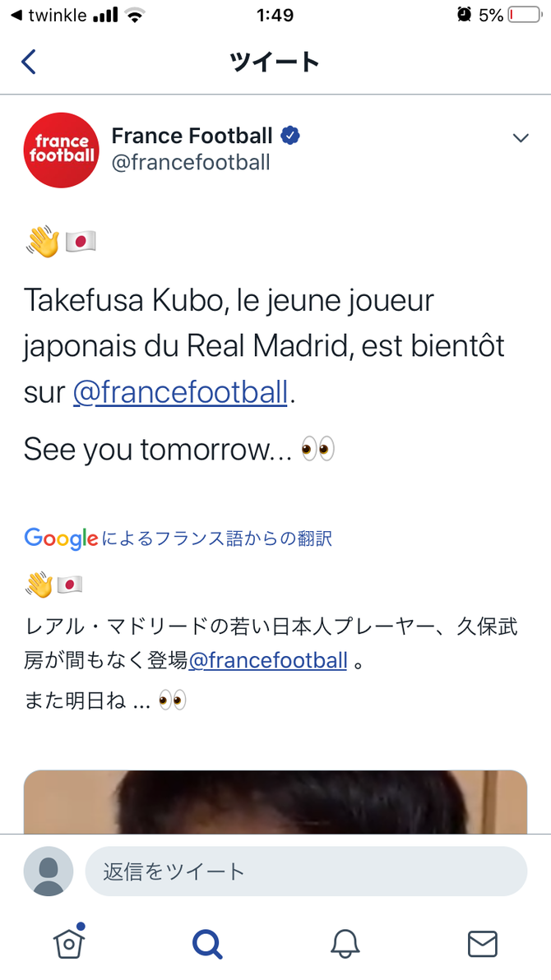Open Notifications bell icon
The image size is (551, 980).
pyautogui.click(x=345, y=943)
